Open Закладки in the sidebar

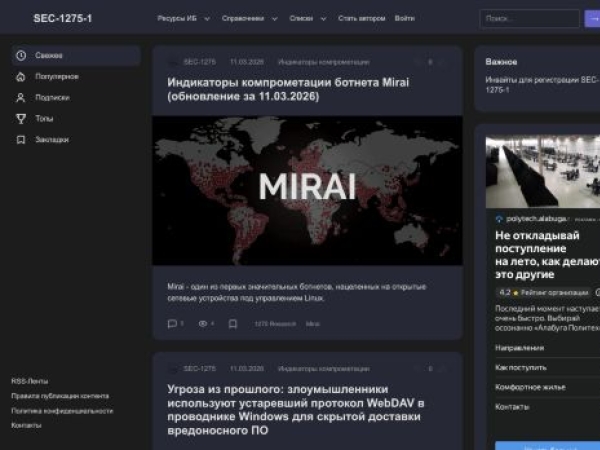[52, 140]
